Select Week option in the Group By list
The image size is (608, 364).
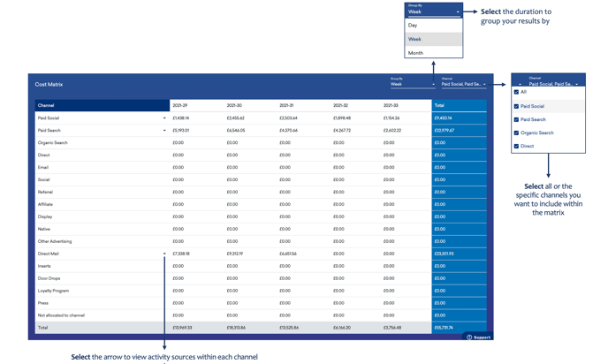pos(414,39)
